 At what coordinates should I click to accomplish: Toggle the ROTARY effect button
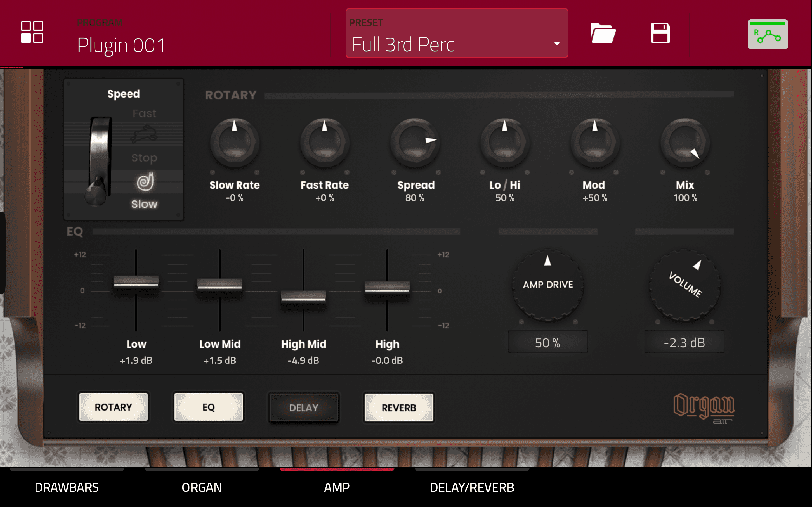tap(114, 407)
